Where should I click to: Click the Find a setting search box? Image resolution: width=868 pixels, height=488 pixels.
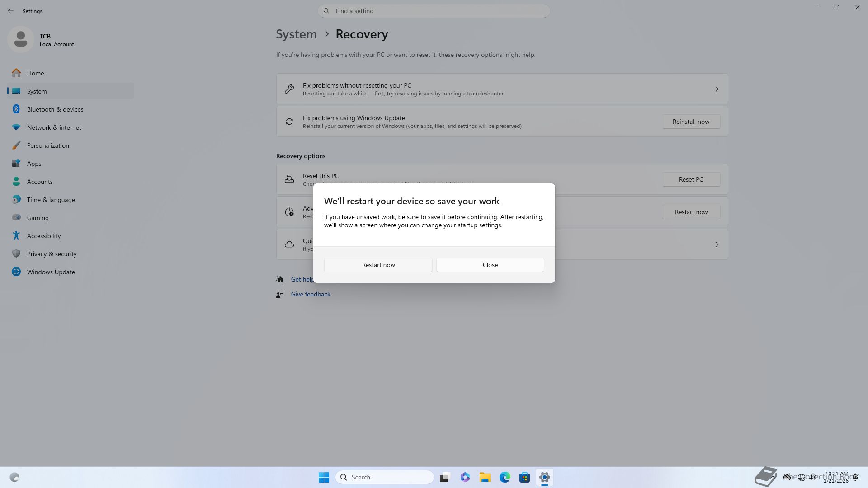click(x=434, y=11)
